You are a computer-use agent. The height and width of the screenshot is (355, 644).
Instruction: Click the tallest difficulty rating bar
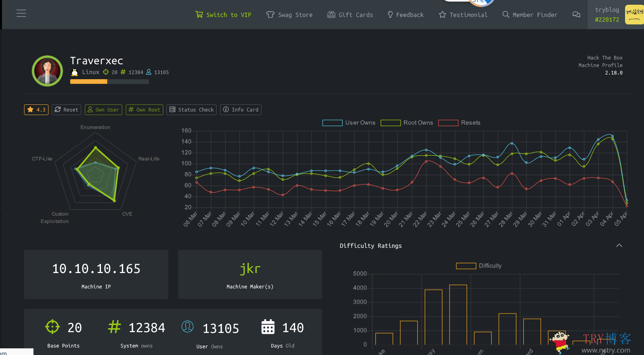point(458,315)
